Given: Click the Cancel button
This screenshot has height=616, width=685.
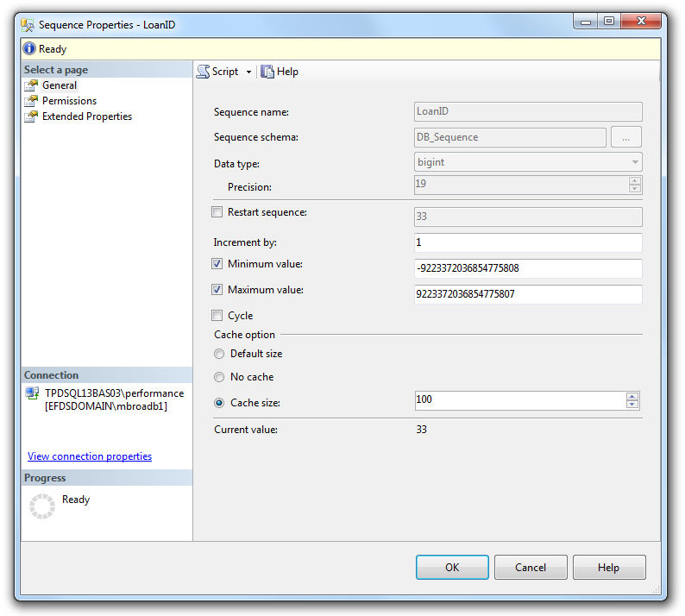Looking at the screenshot, I should point(531,568).
